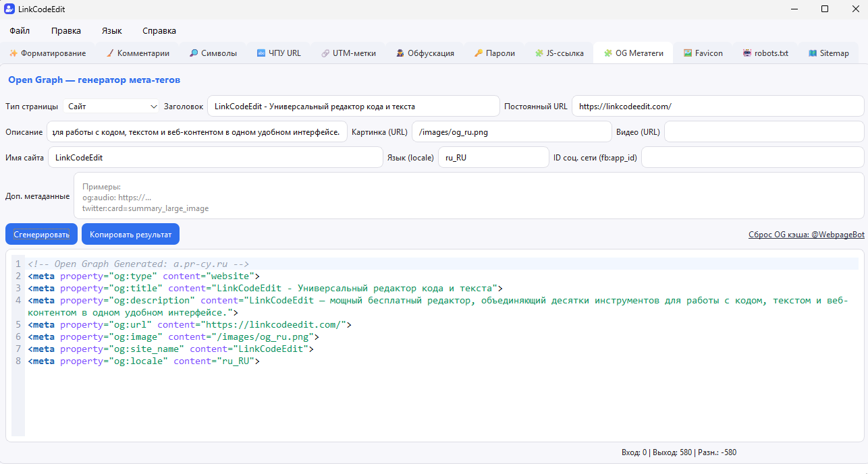Screen dimensions: 868x474
Task: Click into the Картинка (URL) field
Action: click(512, 131)
